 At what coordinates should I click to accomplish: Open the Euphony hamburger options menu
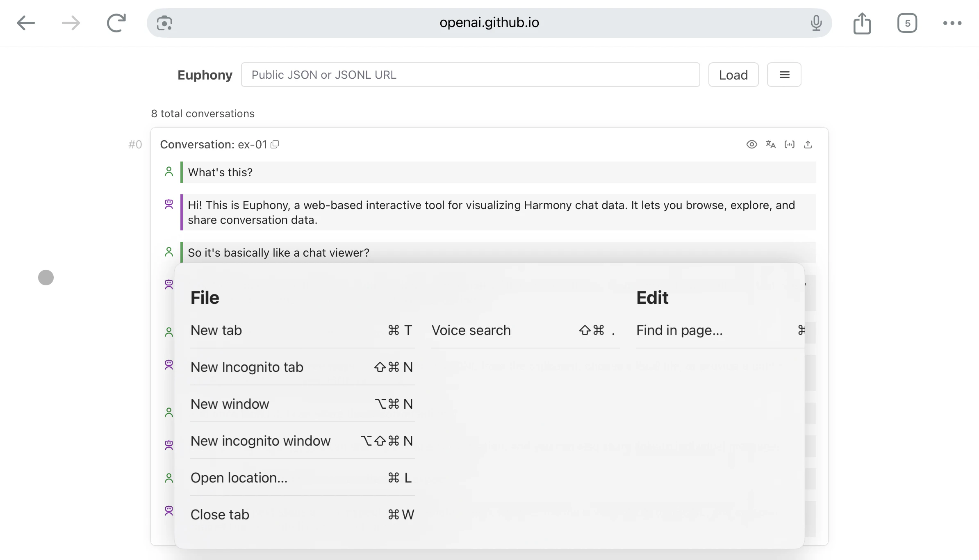(784, 75)
